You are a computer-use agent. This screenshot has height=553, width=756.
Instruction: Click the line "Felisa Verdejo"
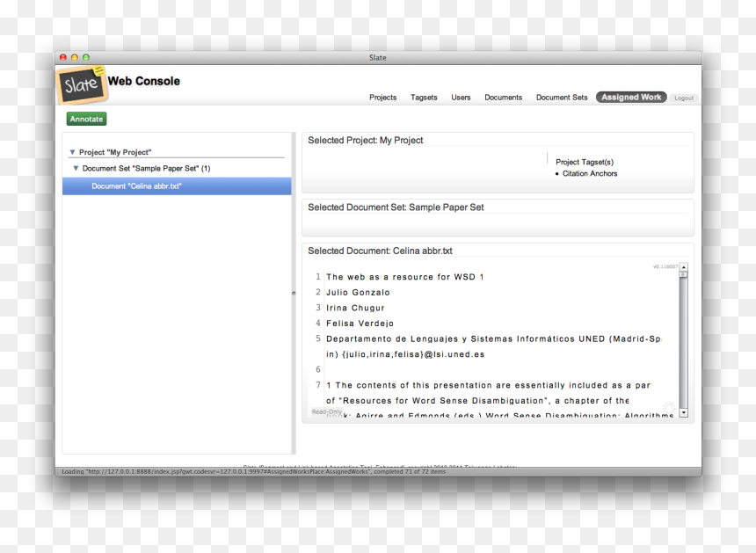pos(360,324)
